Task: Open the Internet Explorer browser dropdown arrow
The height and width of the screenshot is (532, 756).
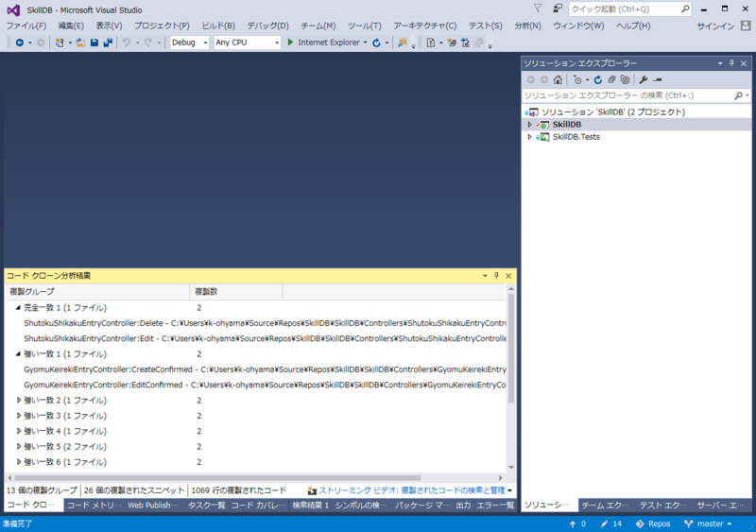Action: 365,43
